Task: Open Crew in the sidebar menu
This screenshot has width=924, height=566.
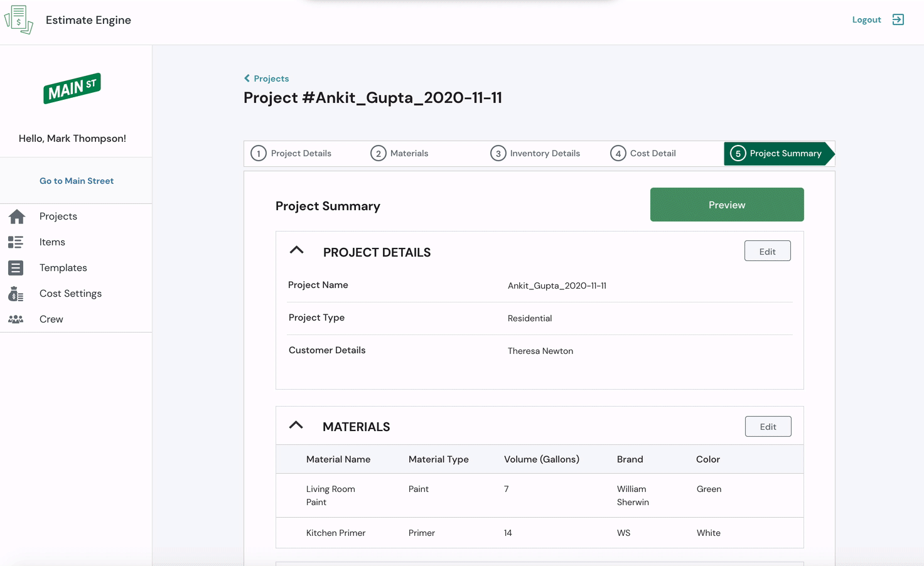Action: pos(51,319)
